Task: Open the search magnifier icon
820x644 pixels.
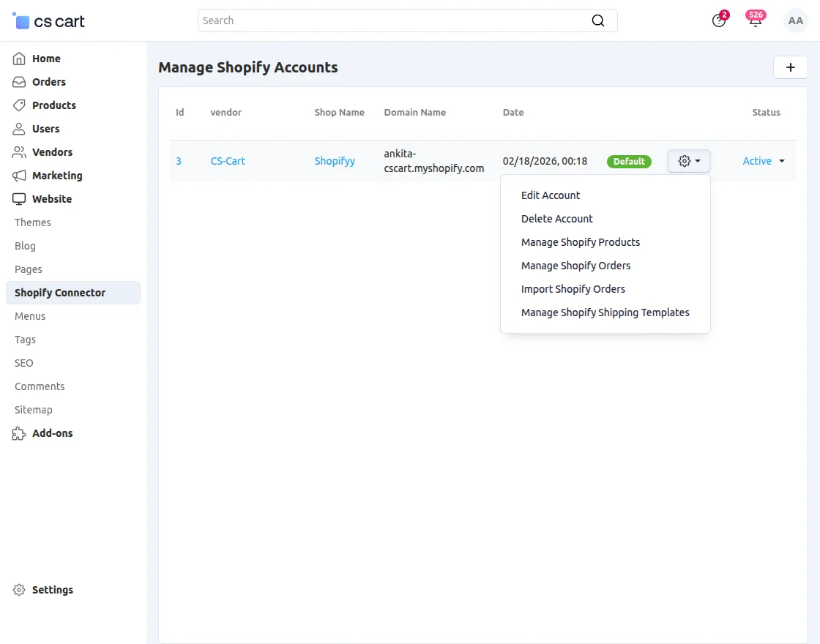Action: pos(597,20)
